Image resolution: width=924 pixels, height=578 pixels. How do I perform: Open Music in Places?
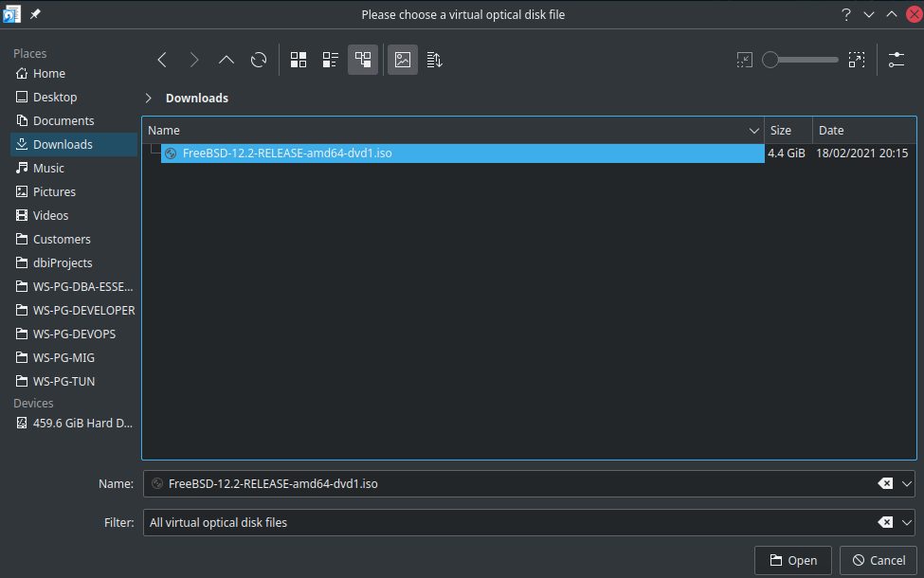(x=74, y=168)
